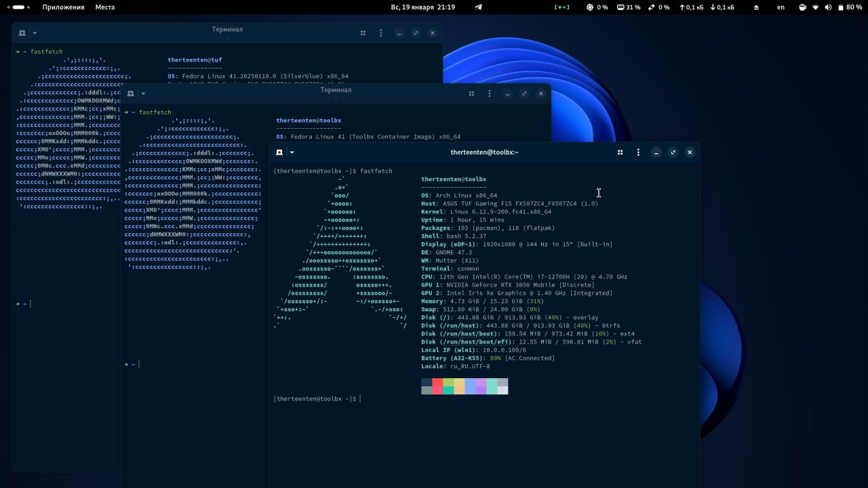Click the download speed indicator
868x488 pixels.
pos(722,7)
